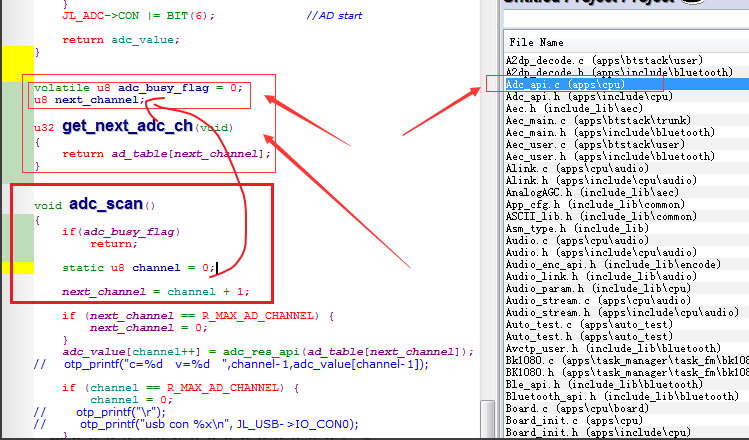Click the adc_res_api call in code
The image size is (749, 440).
(x=261, y=352)
